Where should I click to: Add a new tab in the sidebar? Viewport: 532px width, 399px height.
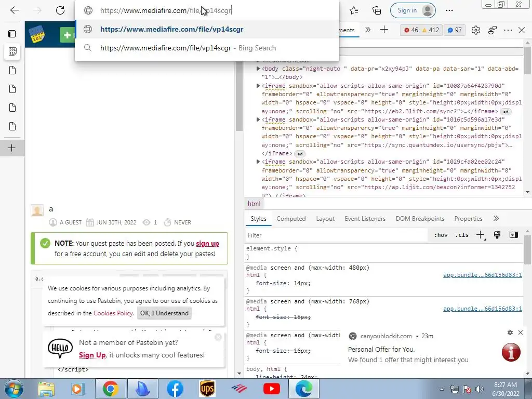(12, 148)
